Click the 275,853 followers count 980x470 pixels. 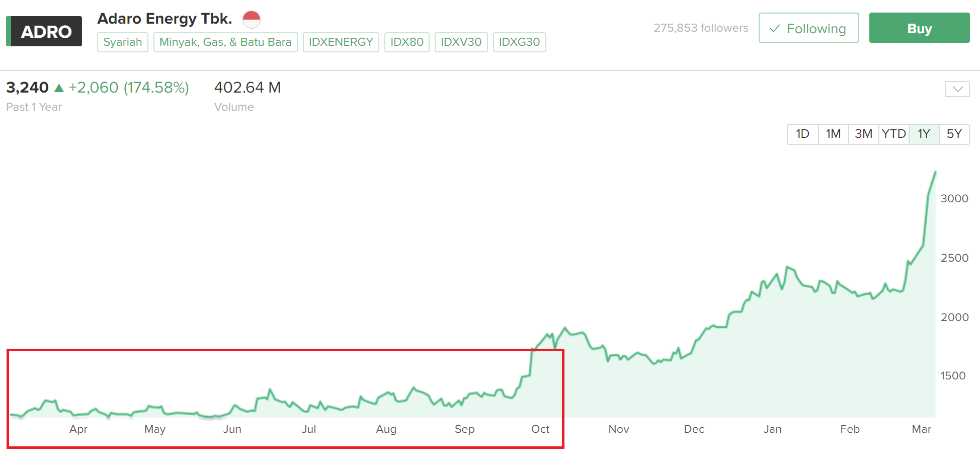[700, 28]
